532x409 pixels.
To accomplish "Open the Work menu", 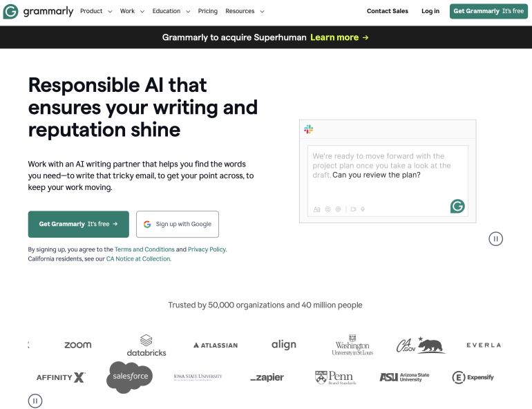I will coord(127,11).
